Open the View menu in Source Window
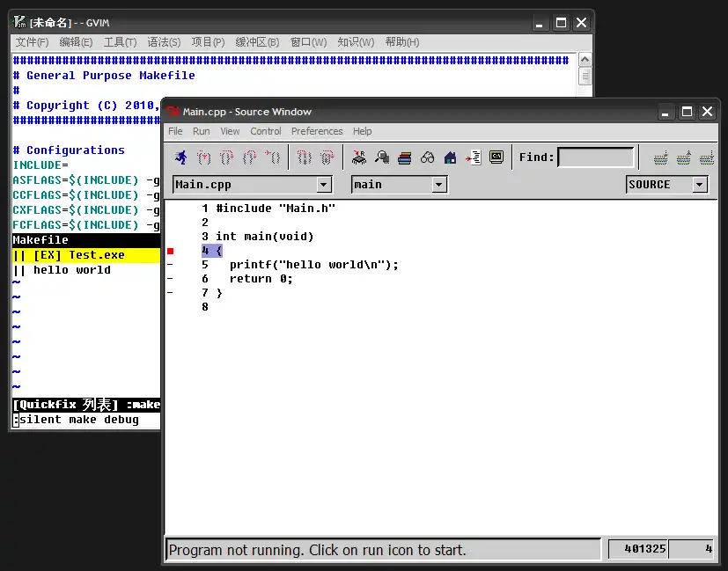This screenshot has height=571, width=728. [230, 131]
